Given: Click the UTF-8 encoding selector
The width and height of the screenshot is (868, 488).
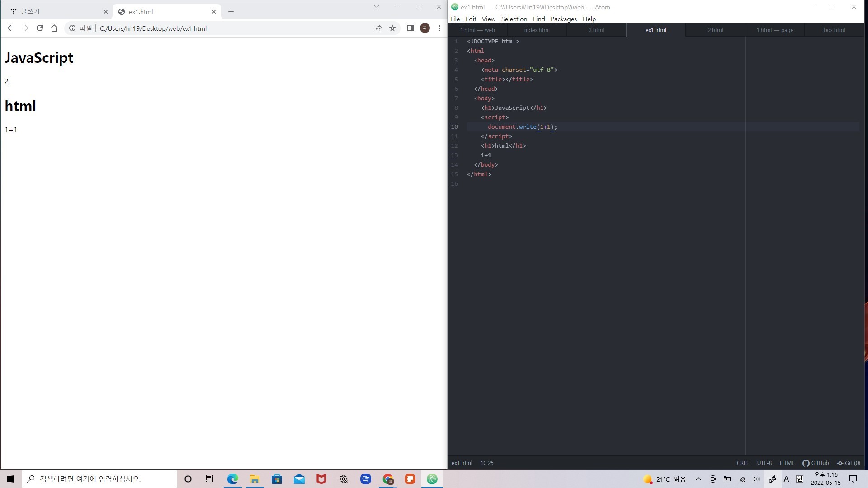Looking at the screenshot, I should click(x=764, y=463).
